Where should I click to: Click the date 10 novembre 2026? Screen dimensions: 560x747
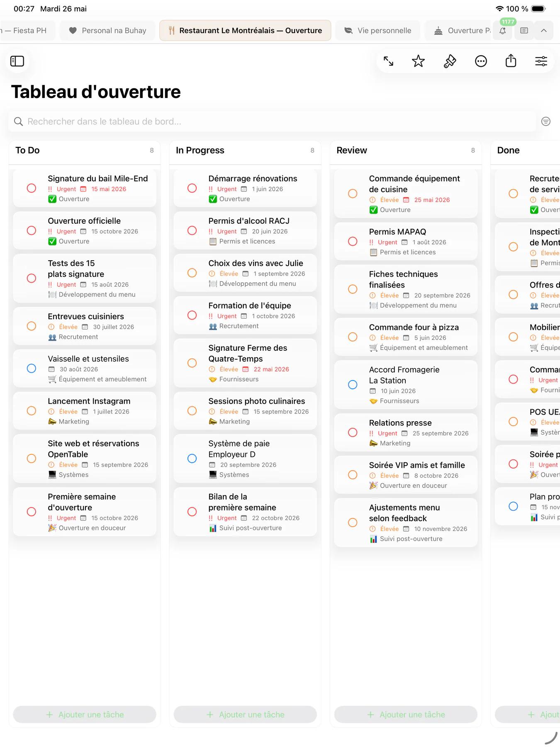click(x=441, y=529)
